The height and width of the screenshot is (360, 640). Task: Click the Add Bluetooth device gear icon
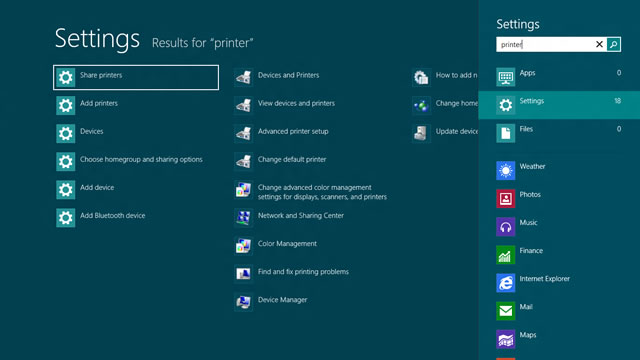[x=65, y=218]
